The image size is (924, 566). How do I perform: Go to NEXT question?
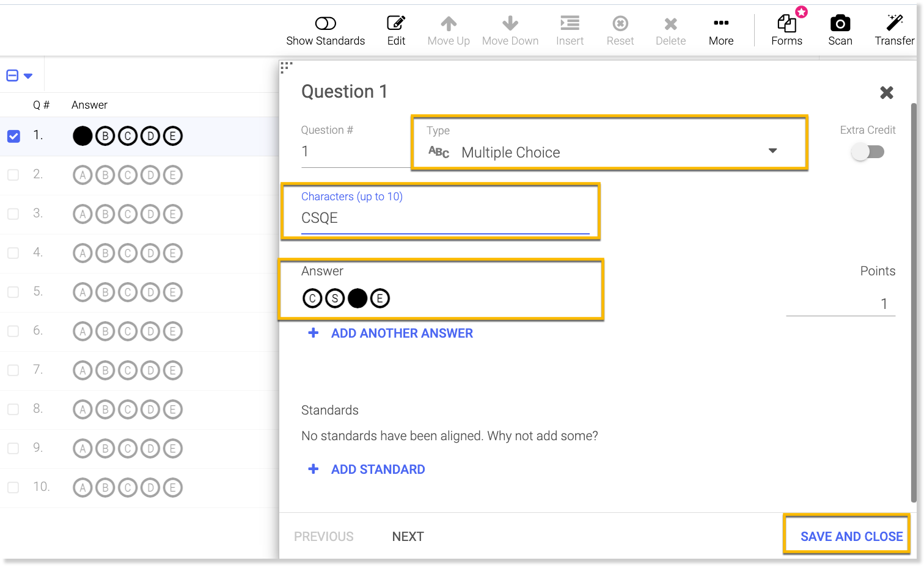click(x=408, y=536)
